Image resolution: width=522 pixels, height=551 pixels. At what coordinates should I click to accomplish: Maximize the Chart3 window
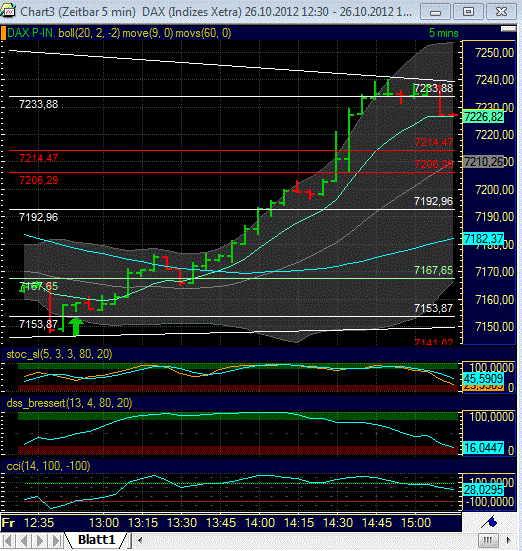468,12
